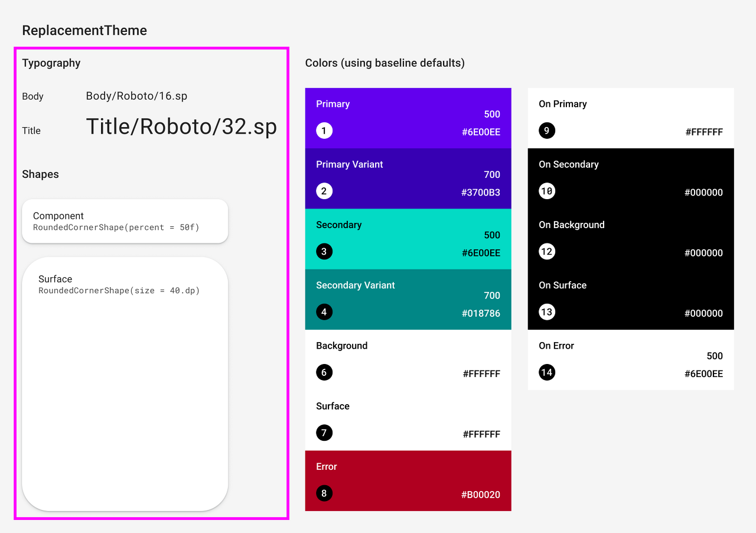
Task: Click the number 6 badge on Background
Action: tap(324, 372)
